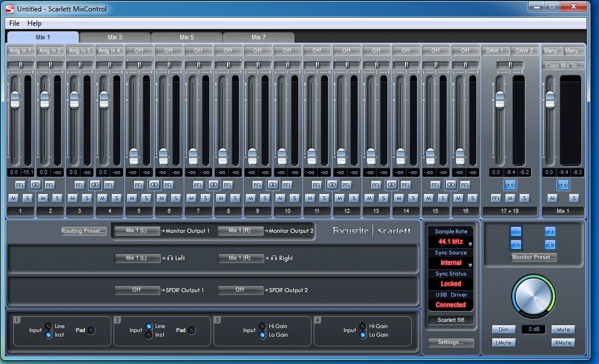The width and height of the screenshot is (599, 364).
Task: Open the SPDIF Output 1 source selector
Action: (137, 290)
